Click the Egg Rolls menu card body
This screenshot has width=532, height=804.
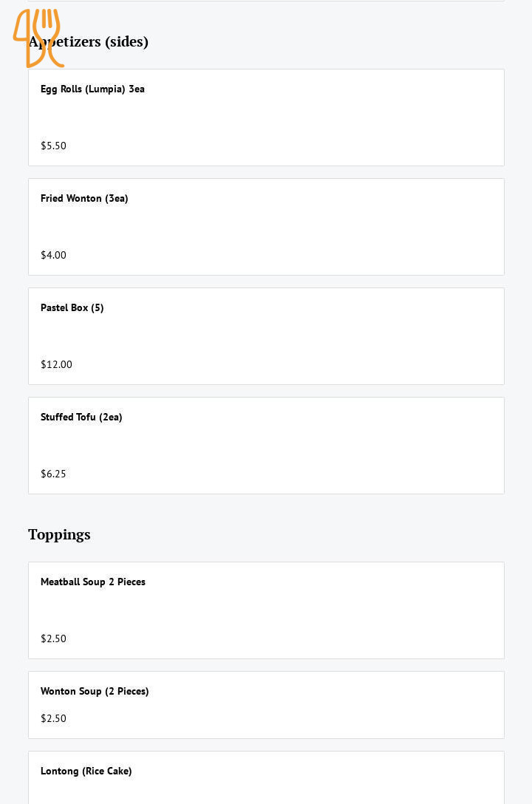click(296, 118)
